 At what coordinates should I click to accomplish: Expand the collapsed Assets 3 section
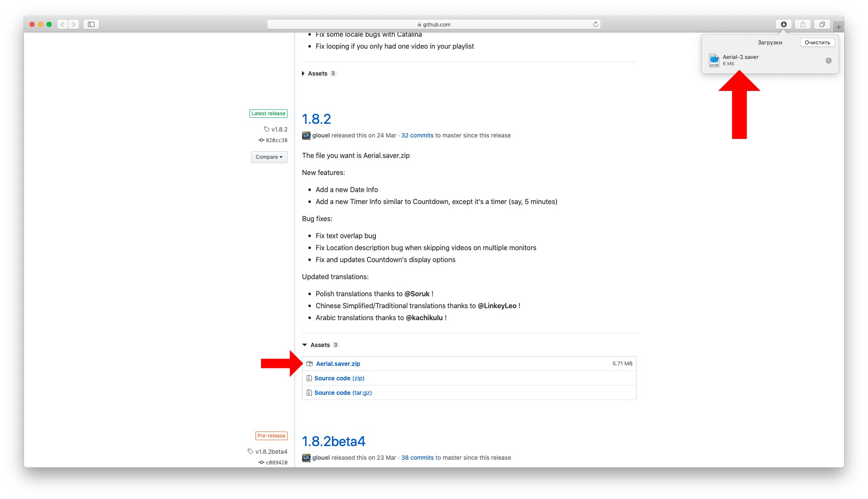319,73
